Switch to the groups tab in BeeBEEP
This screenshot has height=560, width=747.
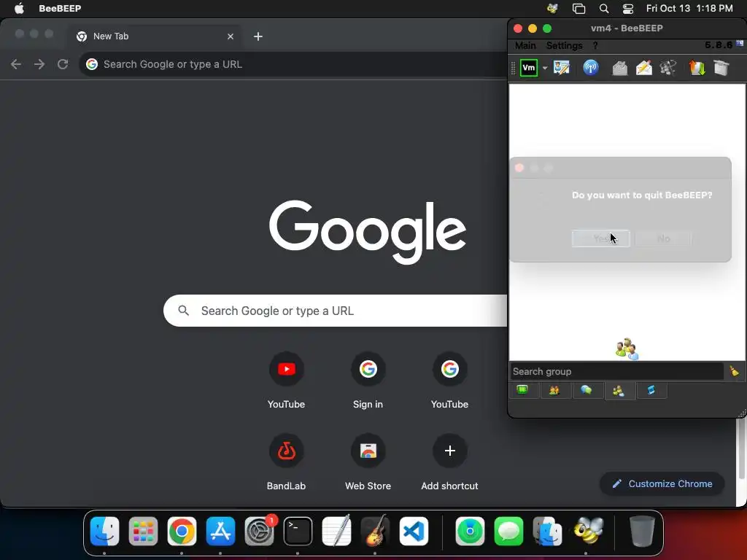(x=619, y=391)
